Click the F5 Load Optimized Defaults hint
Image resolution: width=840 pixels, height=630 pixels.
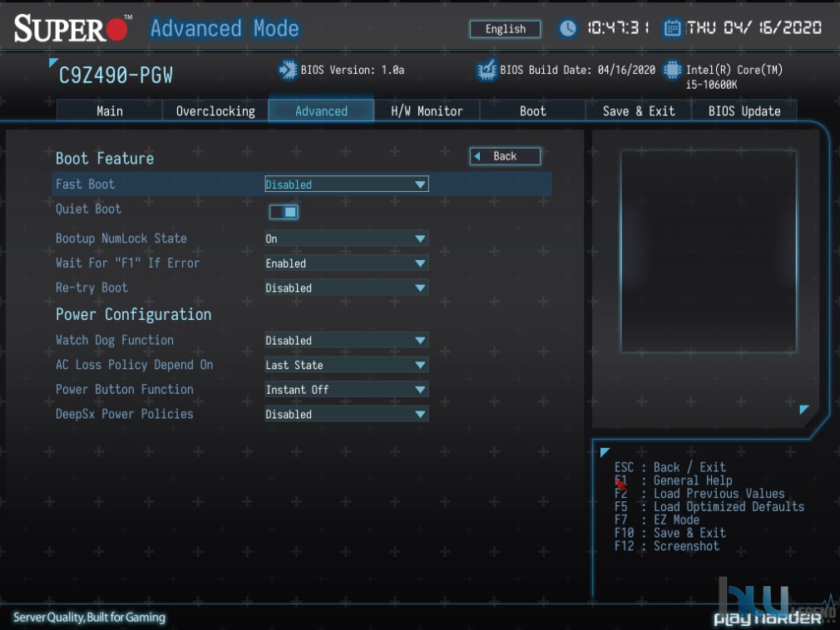709,506
